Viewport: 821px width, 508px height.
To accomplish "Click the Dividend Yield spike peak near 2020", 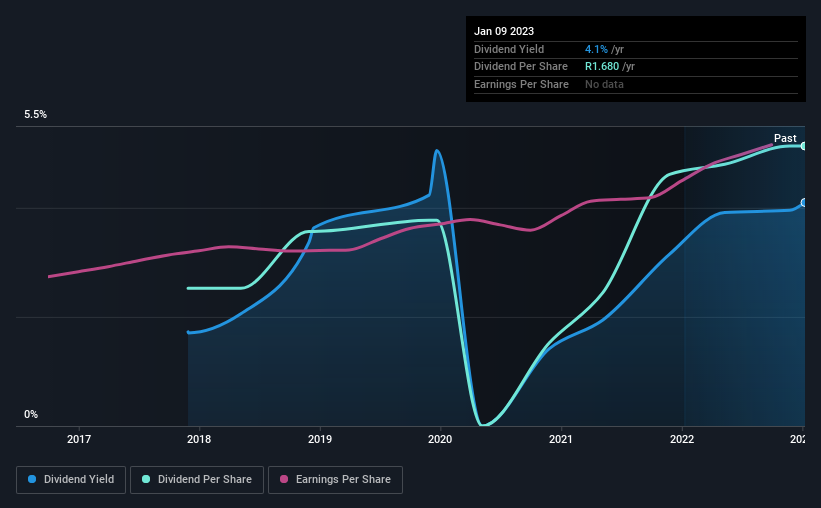I will point(437,151).
